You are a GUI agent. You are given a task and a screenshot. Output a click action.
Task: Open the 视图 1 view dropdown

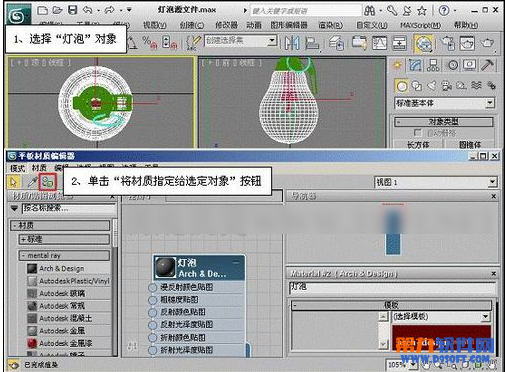coord(436,182)
